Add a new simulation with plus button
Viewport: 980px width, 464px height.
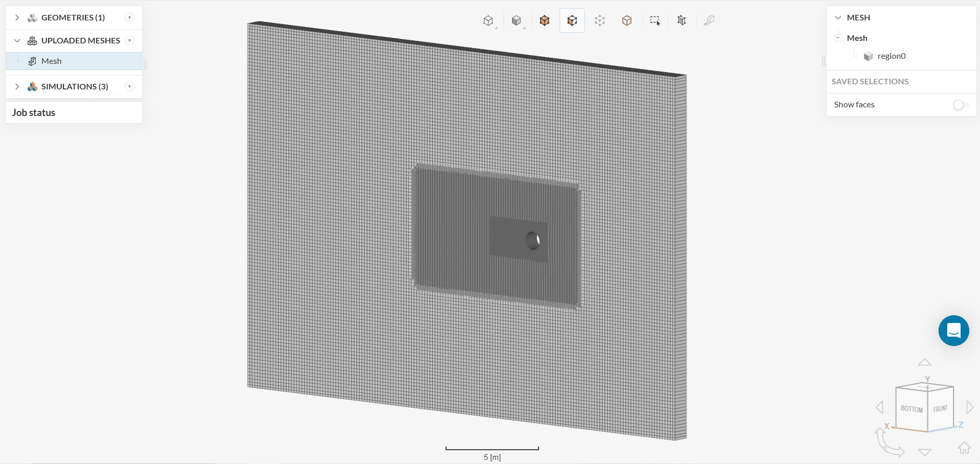130,87
